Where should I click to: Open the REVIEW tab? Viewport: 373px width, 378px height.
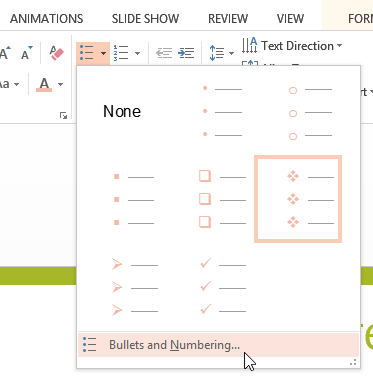tap(228, 19)
